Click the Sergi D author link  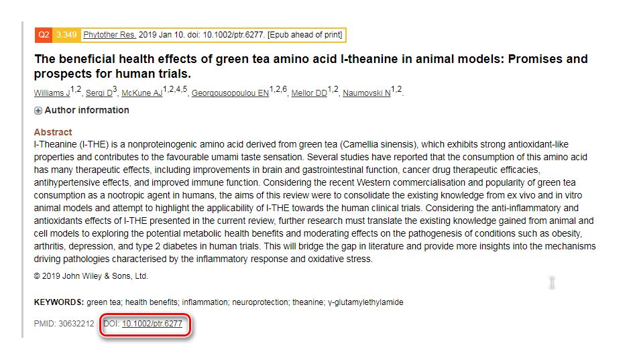[99, 93]
